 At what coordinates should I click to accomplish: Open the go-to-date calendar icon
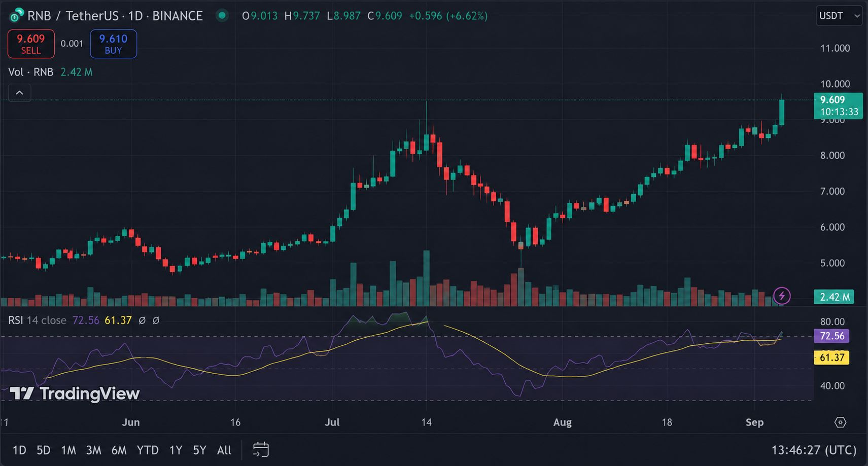261,450
